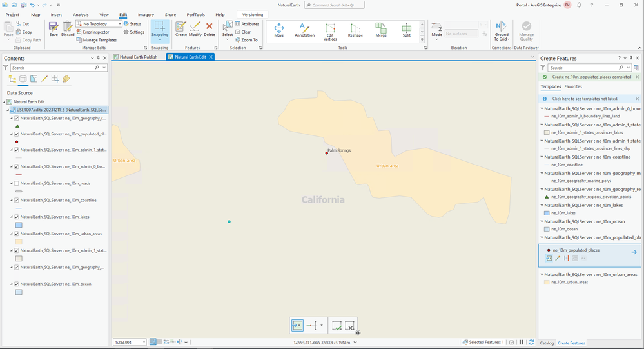Pause drawing from the status bar

[522, 342]
